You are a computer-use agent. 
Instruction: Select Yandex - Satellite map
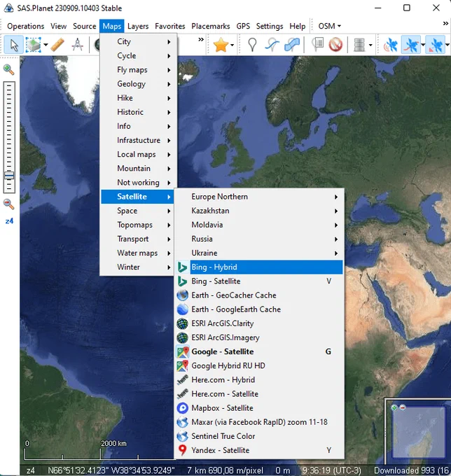(260, 450)
